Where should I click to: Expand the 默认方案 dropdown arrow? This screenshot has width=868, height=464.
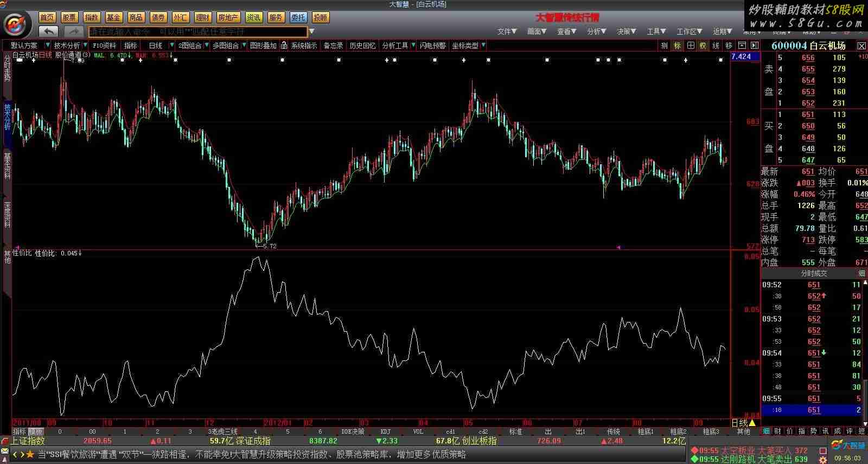click(47, 46)
